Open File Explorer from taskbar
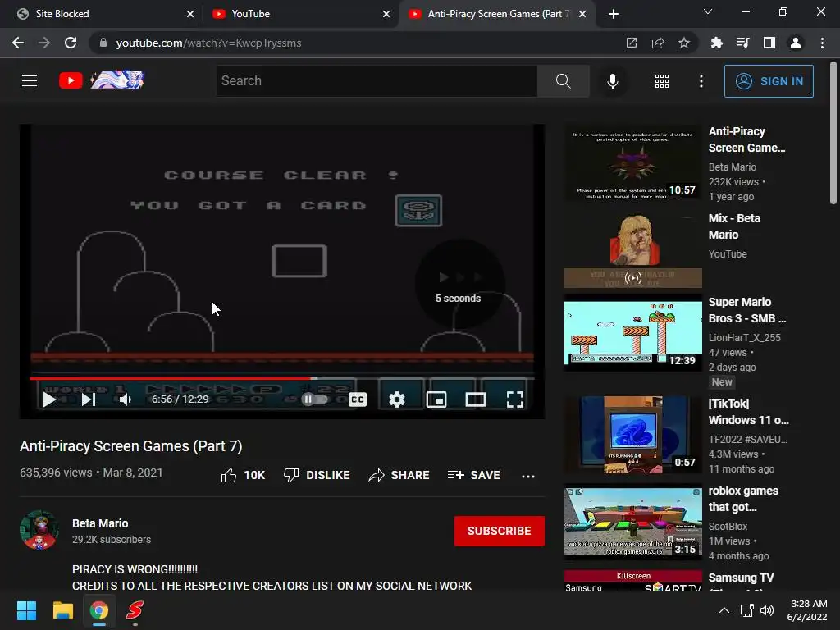840x630 pixels. [x=62, y=610]
